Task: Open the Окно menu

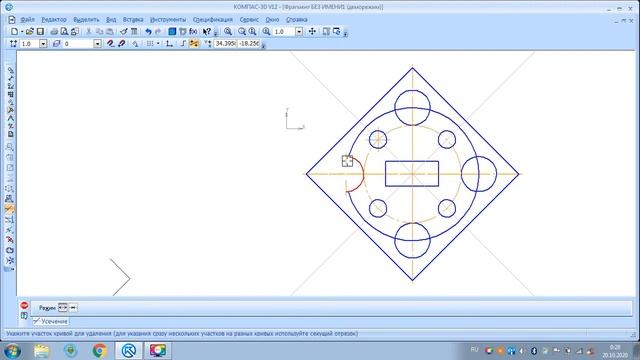Action: [272, 20]
